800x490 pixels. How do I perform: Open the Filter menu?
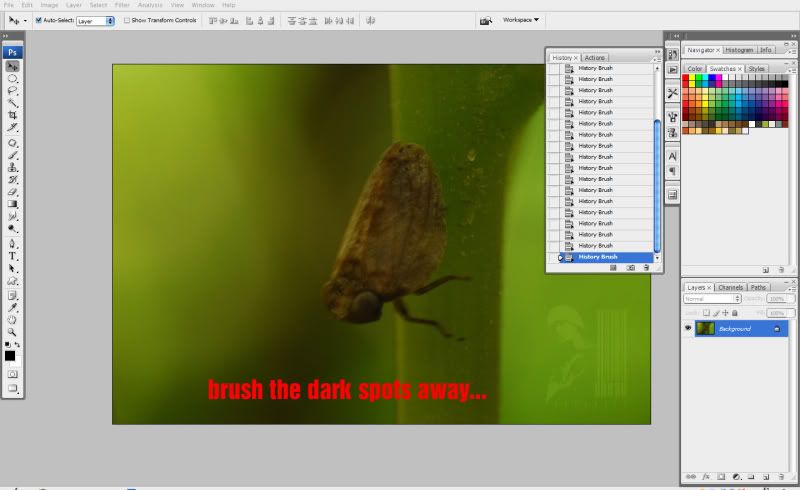coord(122,5)
